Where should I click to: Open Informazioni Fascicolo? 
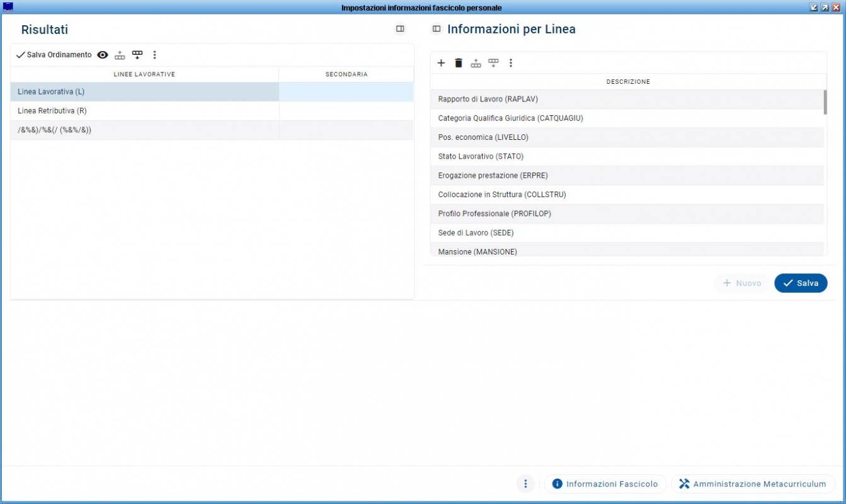605,484
